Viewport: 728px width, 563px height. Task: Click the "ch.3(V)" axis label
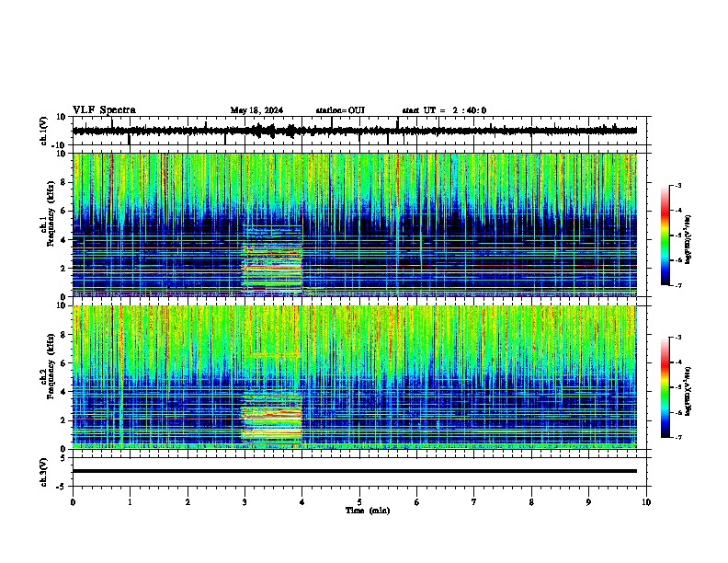point(44,472)
